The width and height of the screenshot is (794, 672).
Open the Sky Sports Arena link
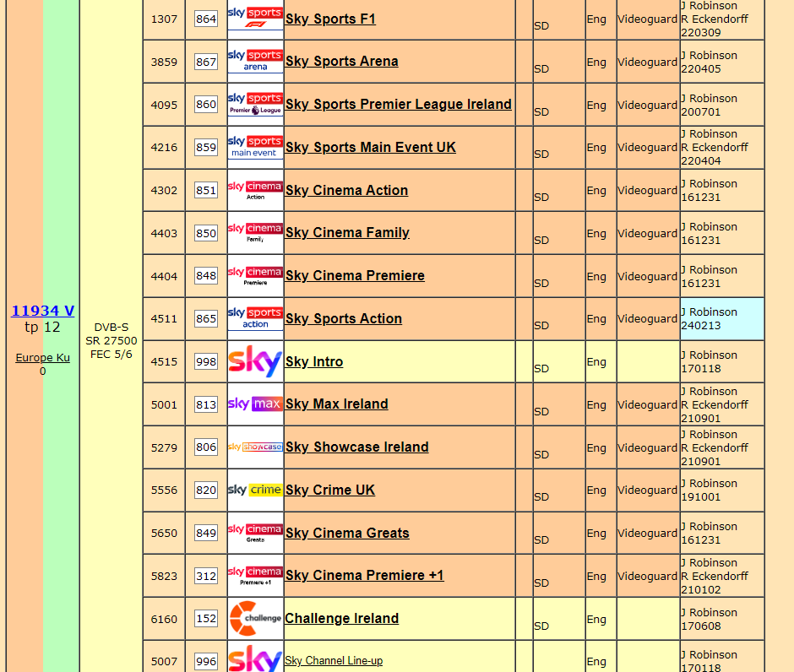point(342,62)
